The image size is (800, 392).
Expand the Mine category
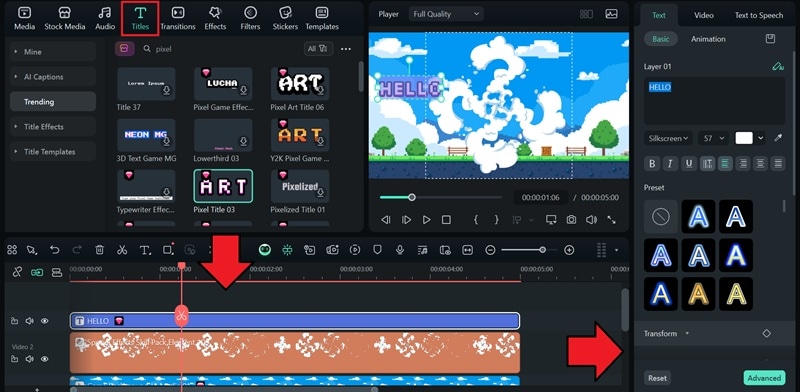(53, 52)
